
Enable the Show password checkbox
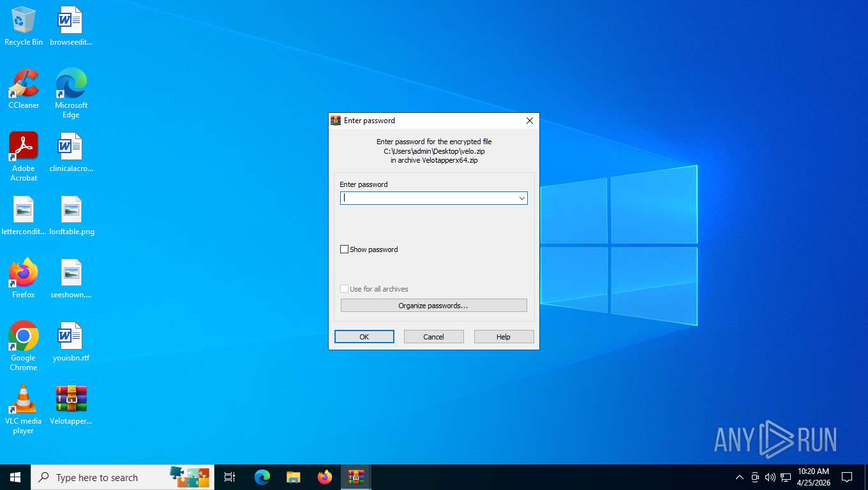(x=345, y=249)
